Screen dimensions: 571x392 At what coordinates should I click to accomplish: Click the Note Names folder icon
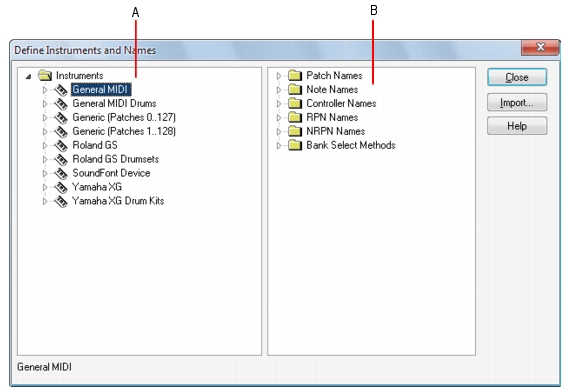(295, 89)
